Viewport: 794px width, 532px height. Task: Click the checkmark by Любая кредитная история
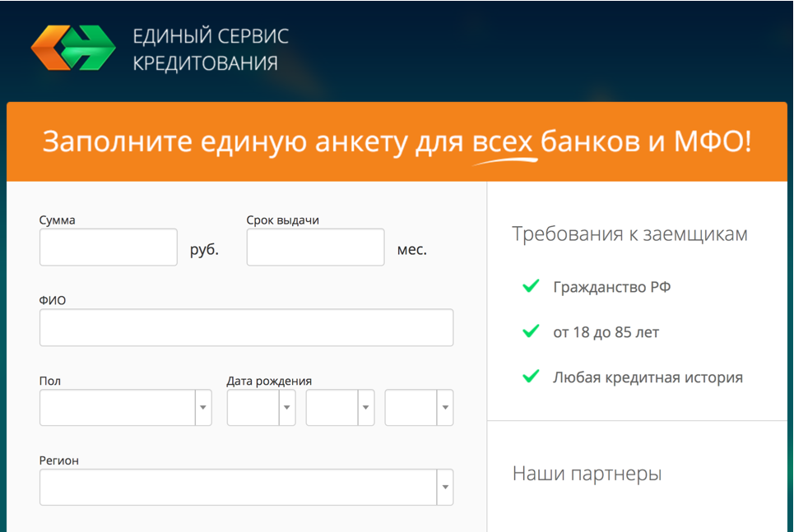coord(531,377)
